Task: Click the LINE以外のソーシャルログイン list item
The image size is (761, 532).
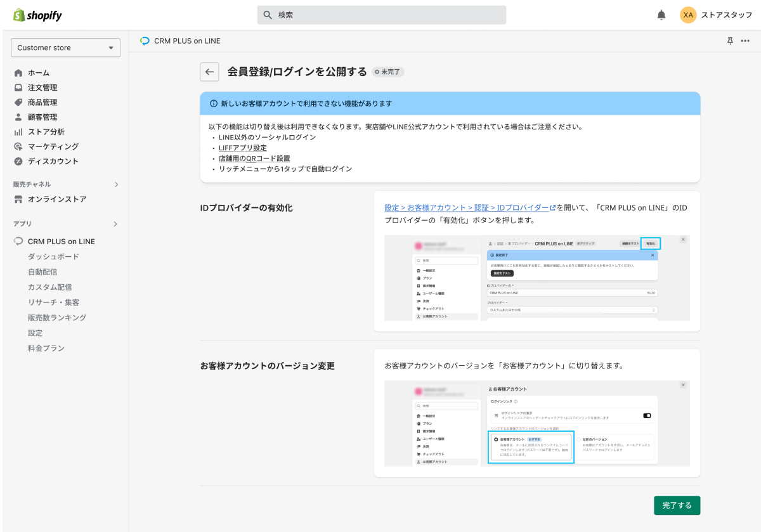Action: [x=267, y=137]
